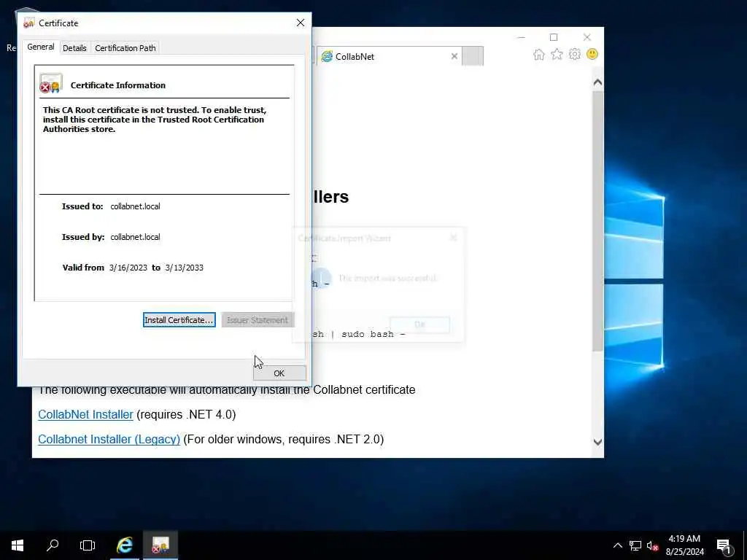747x560 pixels.
Task: Open the Windows Start menu
Action: point(18,545)
